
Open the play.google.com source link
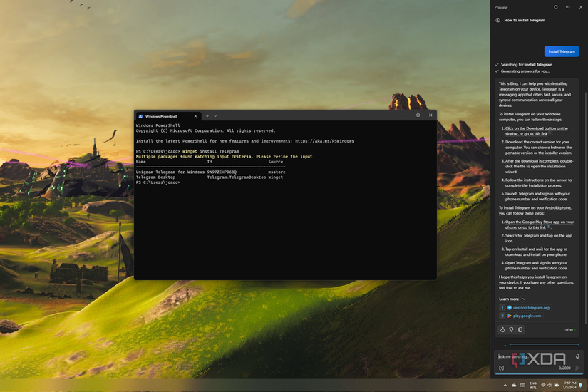tap(527, 316)
